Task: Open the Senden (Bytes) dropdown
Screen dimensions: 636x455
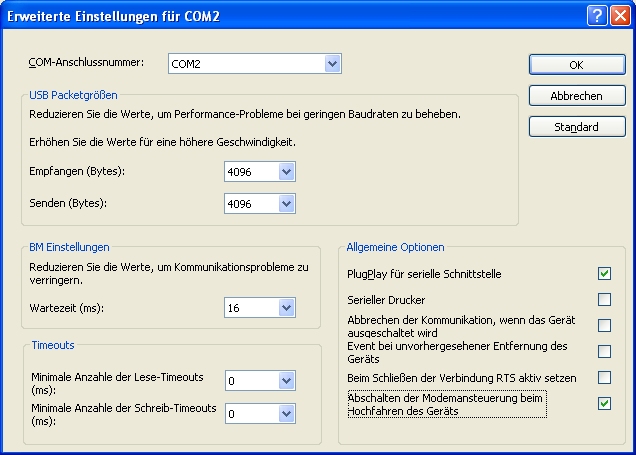Action: [x=286, y=204]
